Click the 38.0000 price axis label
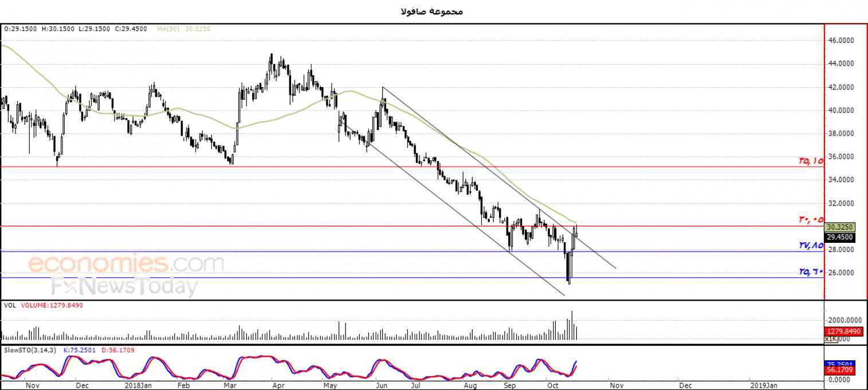This screenshot has height=390, width=868. click(842, 133)
